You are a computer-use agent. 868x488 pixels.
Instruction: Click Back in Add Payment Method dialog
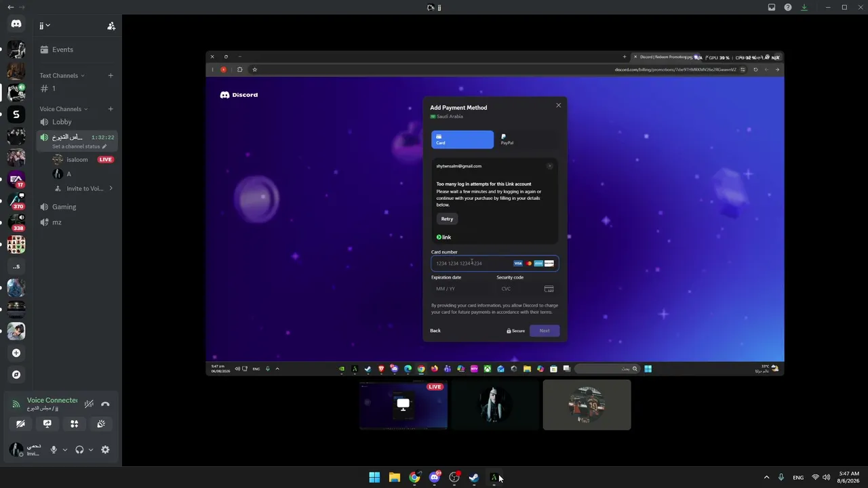click(435, 331)
